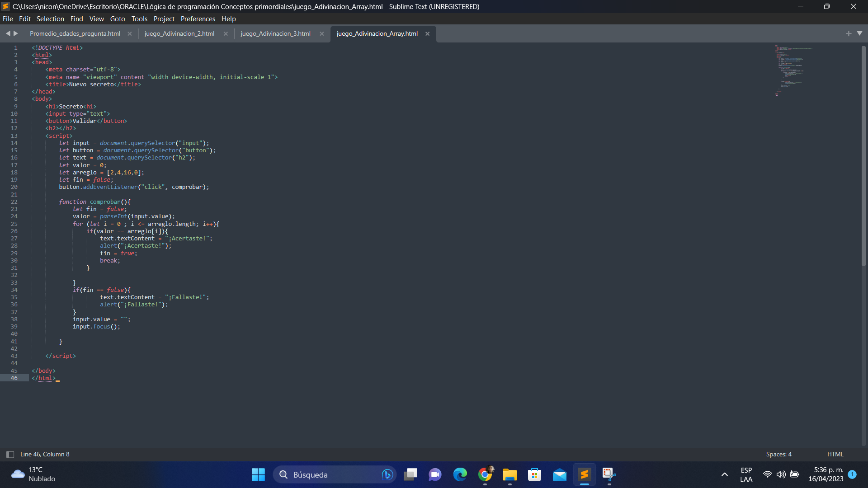Select juego_Adivinacion_Array.html tab
The image size is (868, 488).
tap(377, 34)
